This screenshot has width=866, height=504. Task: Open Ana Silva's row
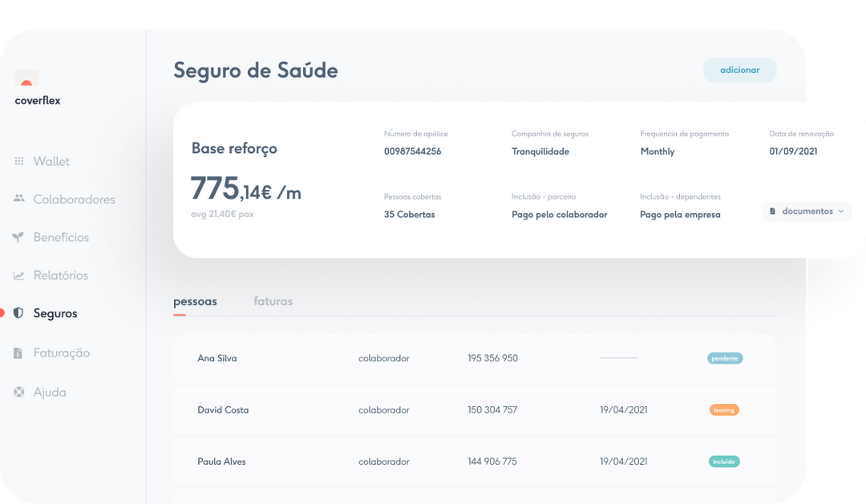click(217, 358)
